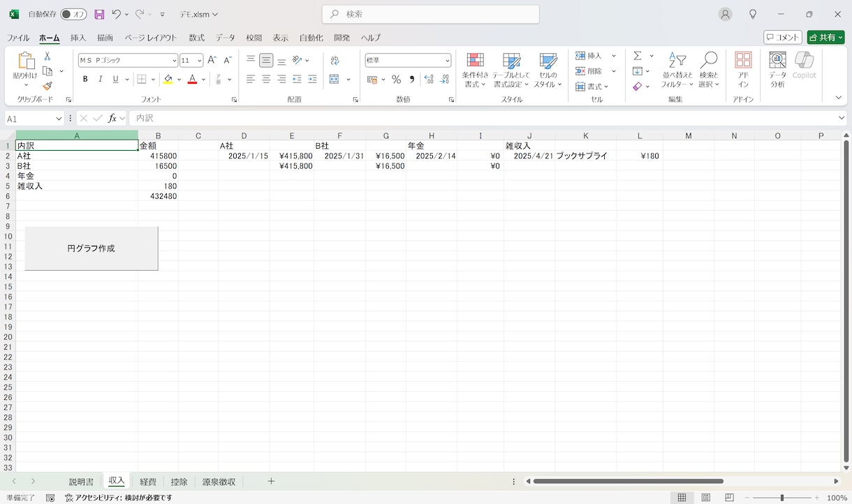Switch to Page Layout view icon in status bar
Screen dimensions: 852x504
706,498
